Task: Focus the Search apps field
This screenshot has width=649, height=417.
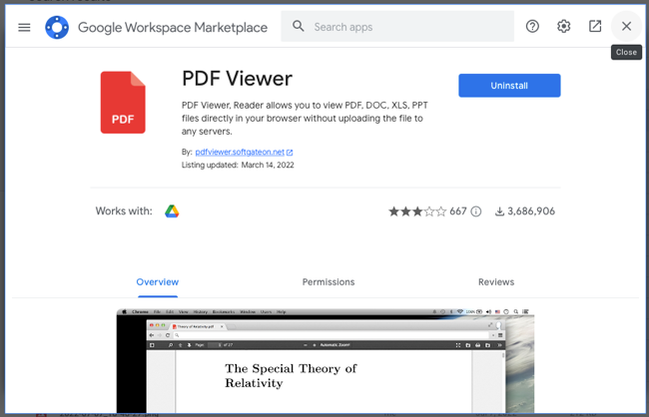Action: (x=397, y=27)
